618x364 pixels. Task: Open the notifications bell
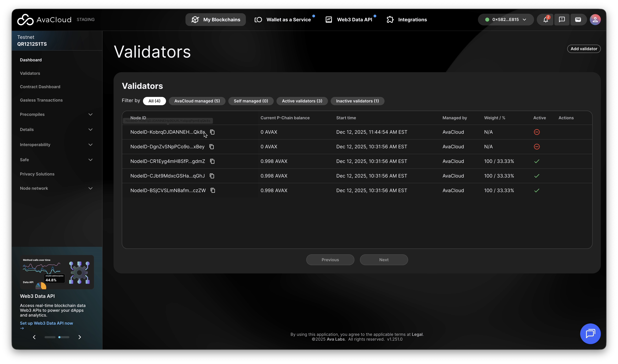pyautogui.click(x=545, y=20)
